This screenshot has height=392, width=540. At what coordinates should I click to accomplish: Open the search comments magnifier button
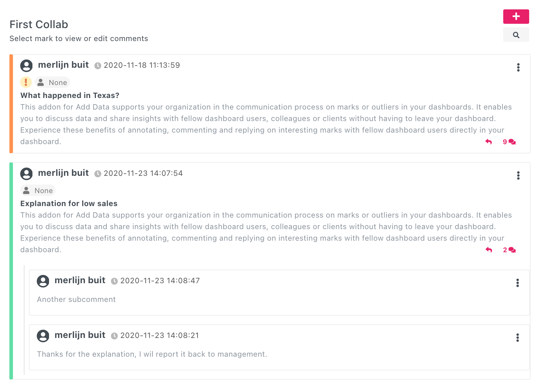click(516, 35)
